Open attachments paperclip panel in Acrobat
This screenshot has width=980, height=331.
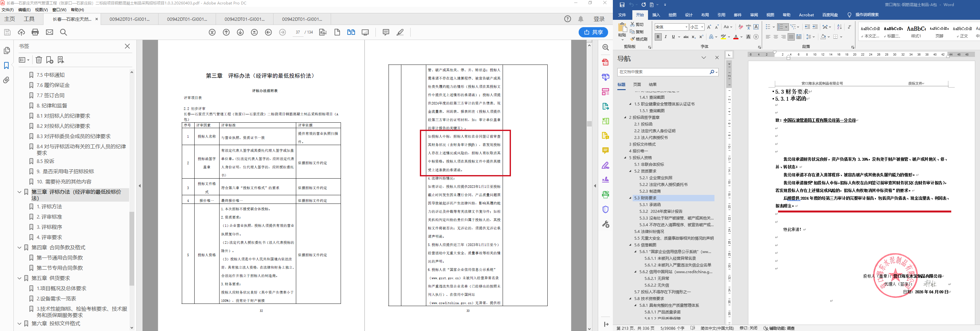point(6,80)
